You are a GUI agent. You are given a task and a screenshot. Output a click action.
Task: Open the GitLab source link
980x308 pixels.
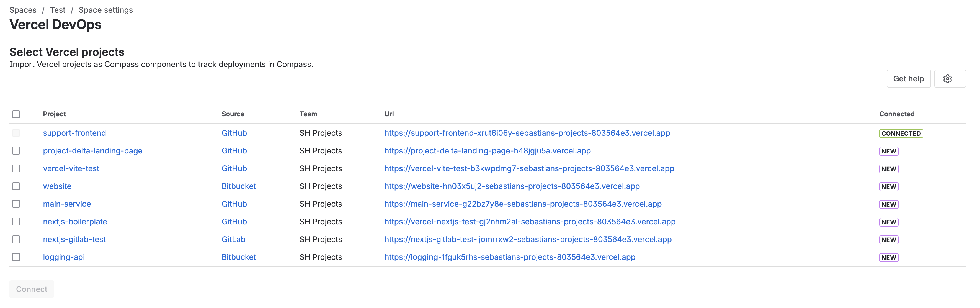(x=233, y=240)
